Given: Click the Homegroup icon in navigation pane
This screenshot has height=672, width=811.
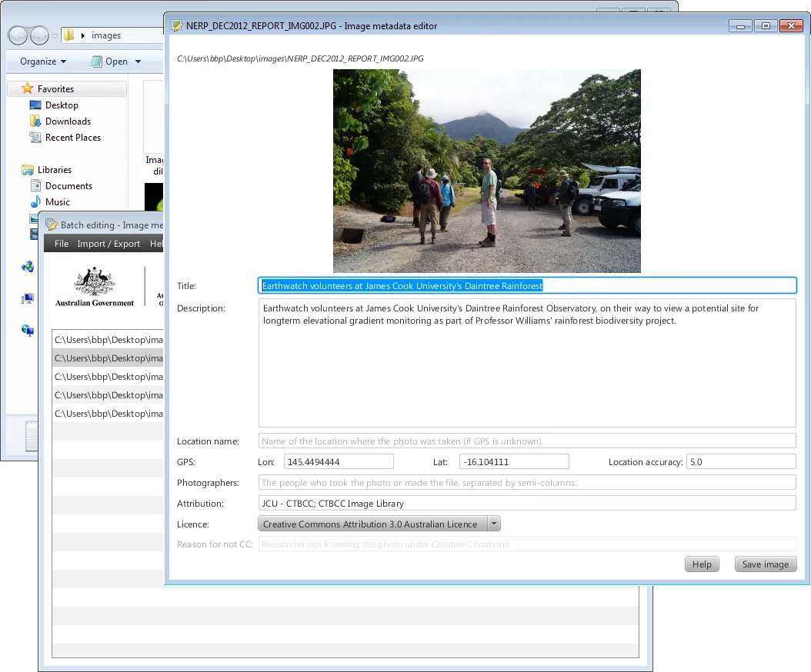Looking at the screenshot, I should click(x=28, y=267).
